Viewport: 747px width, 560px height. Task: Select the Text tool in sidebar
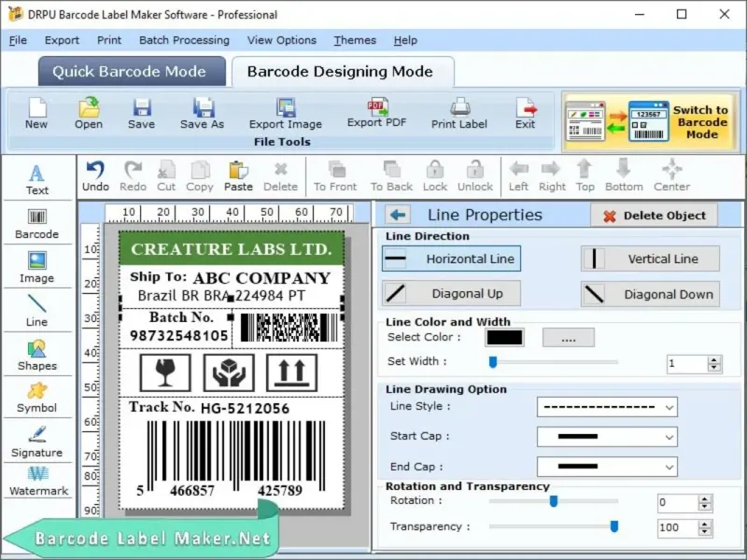click(37, 179)
